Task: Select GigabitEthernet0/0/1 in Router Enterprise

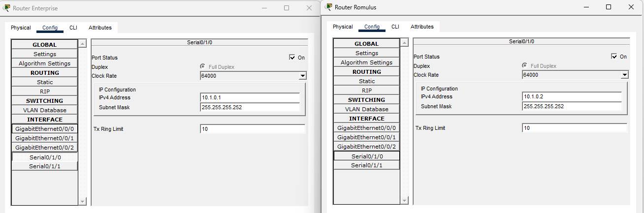Action: click(x=45, y=138)
